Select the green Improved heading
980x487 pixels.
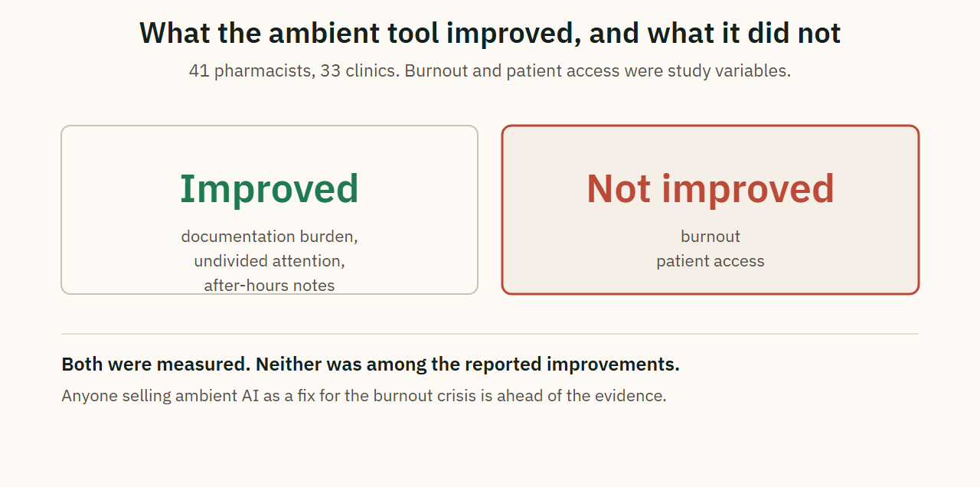point(269,188)
